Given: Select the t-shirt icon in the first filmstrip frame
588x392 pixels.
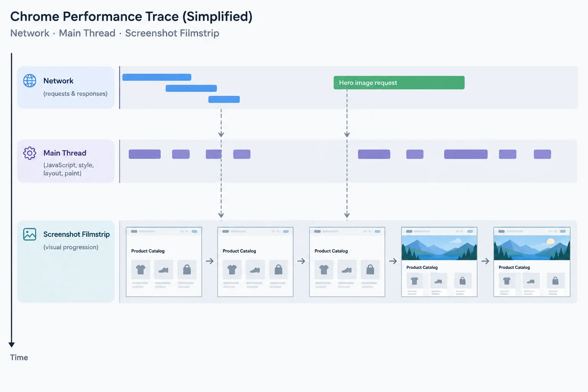Looking at the screenshot, I should (x=140, y=270).
